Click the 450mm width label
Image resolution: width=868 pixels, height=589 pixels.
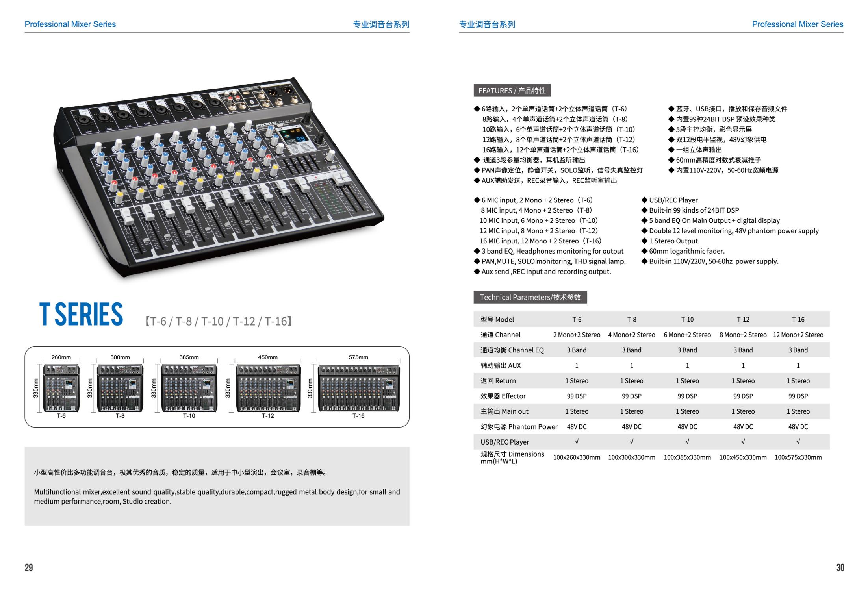[x=268, y=357]
